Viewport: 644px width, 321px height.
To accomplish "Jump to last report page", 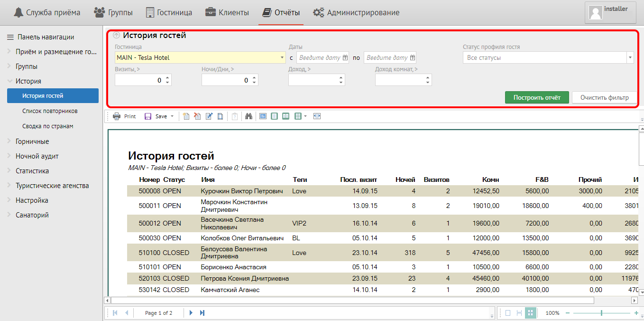I will 202,313.
